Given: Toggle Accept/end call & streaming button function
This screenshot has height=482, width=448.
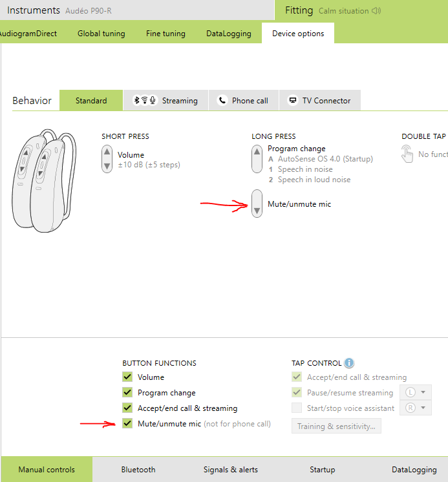Looking at the screenshot, I should click(x=127, y=408).
